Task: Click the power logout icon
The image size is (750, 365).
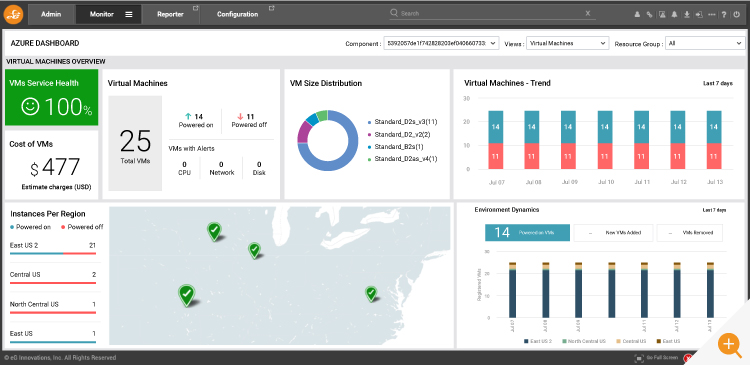Action: [x=737, y=14]
